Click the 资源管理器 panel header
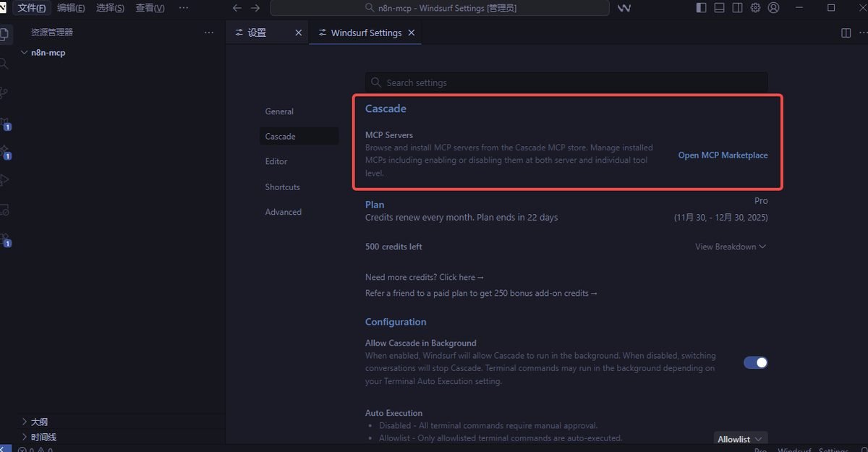Viewport: 868px width, 452px height. 52,33
